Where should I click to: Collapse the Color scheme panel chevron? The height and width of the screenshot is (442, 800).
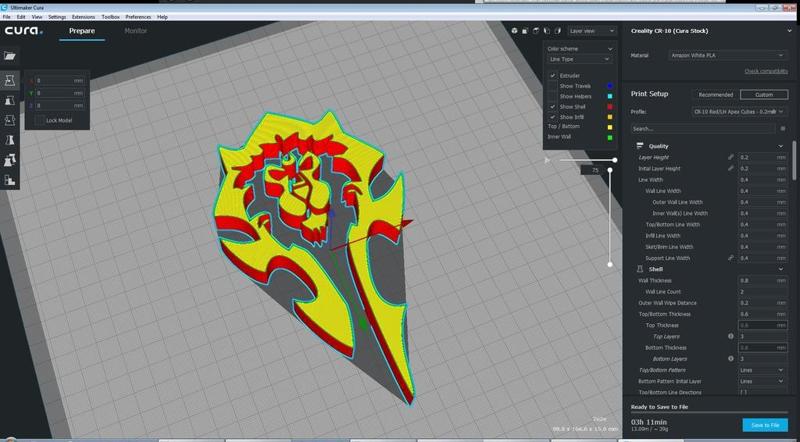point(610,48)
